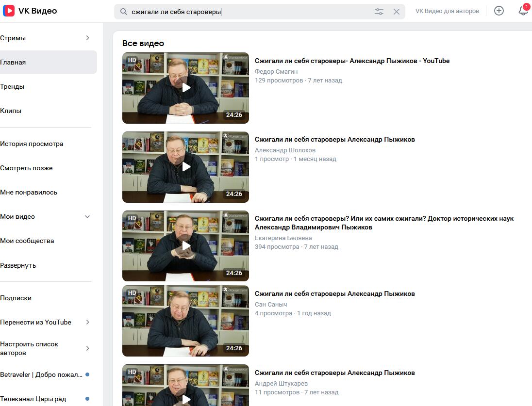Screen dimensions: 532x406
Task: Open Betraveler subscription channel
Action: pyautogui.click(x=41, y=375)
